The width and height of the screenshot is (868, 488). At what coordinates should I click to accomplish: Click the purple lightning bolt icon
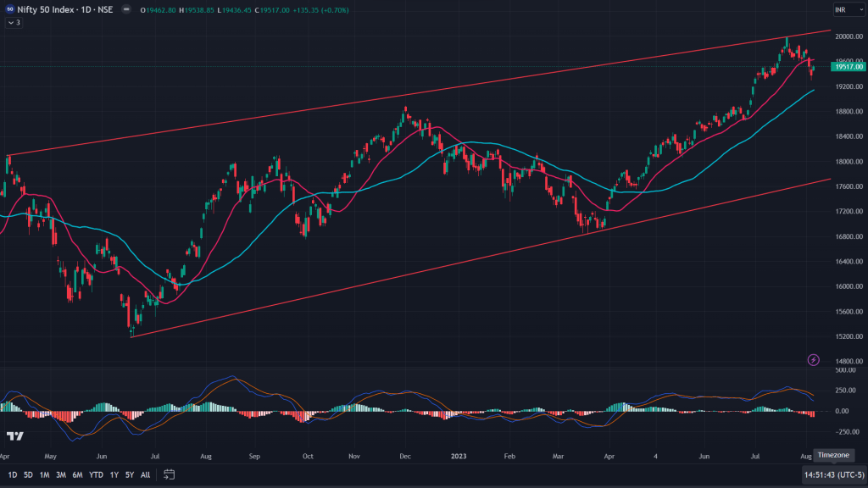pyautogui.click(x=814, y=360)
